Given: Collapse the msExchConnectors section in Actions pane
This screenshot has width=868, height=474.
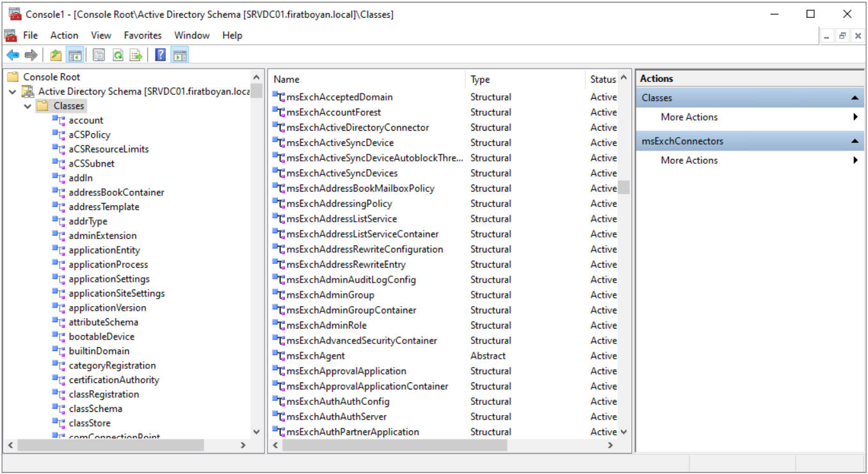Looking at the screenshot, I should tap(855, 141).
